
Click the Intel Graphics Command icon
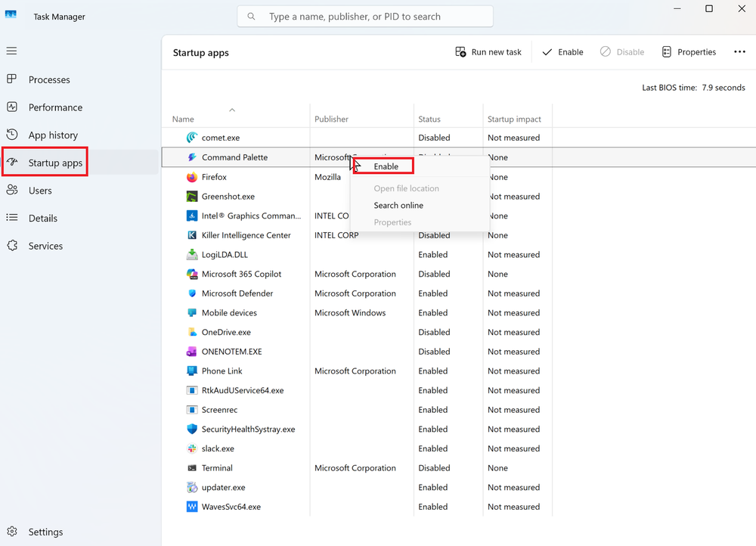click(192, 216)
